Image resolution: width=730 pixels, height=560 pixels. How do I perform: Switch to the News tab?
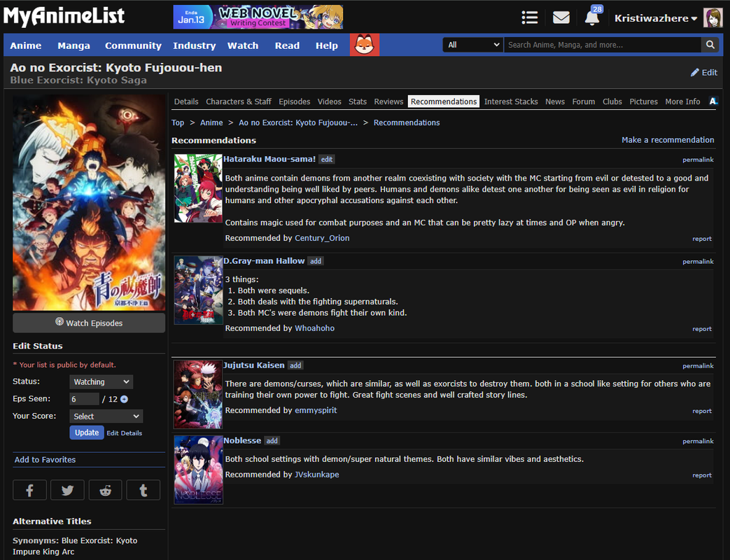(x=555, y=101)
